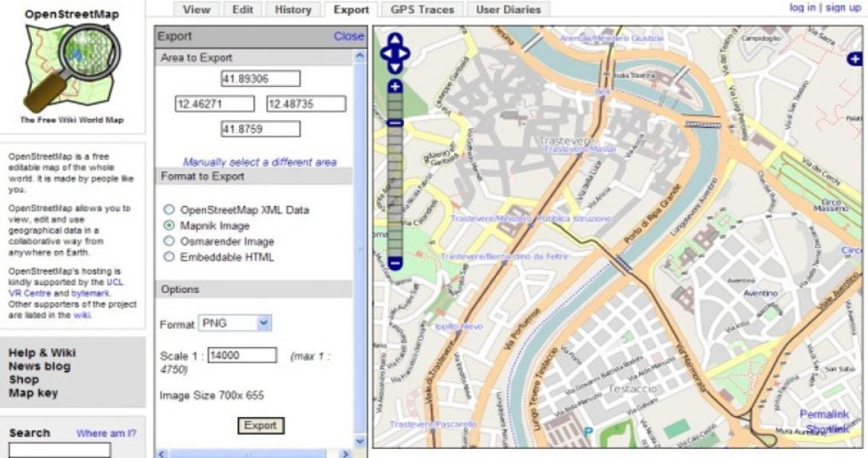Pan the map north arrow
This screenshot has width=868, height=458.
coord(395,40)
